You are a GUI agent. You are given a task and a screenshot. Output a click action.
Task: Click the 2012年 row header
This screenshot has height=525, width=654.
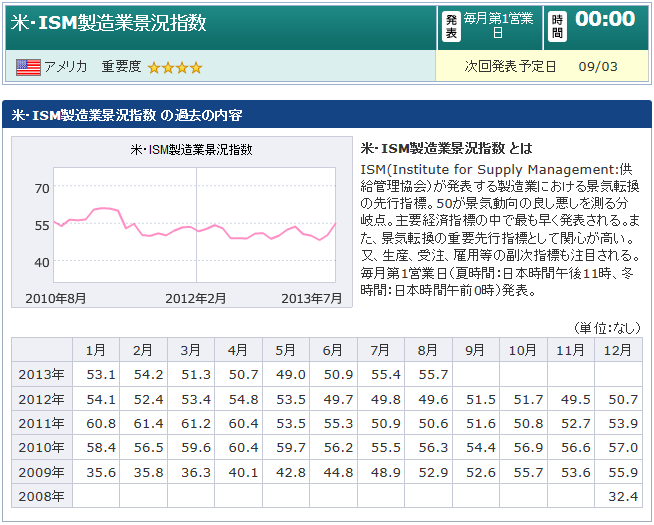tap(42, 399)
